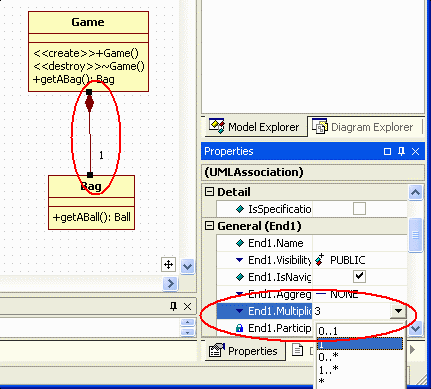Choose * from the multiplicity list
The width and height of the screenshot is (431, 389).
coord(360,382)
